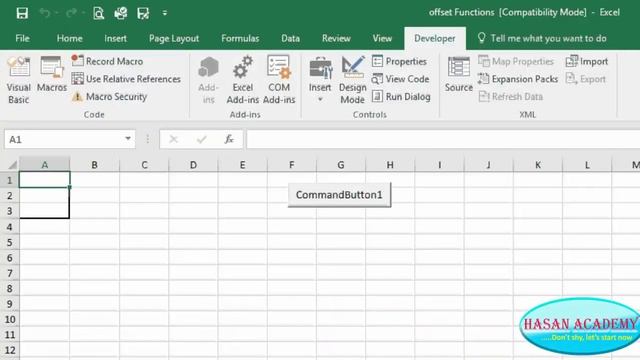Viewport: 640px width, 360px height.
Task: Click the Quick Print icon in quick access toolbar
Action: click(121, 13)
